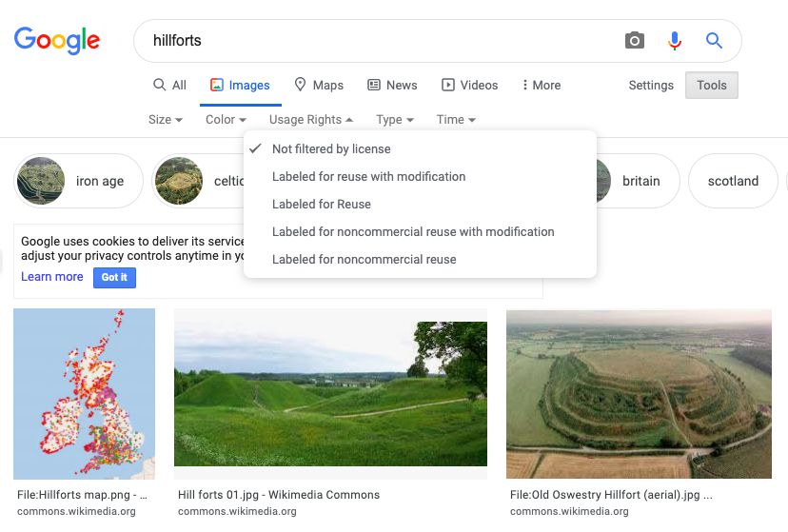Select Labeled for noncommercial reuse

click(364, 260)
